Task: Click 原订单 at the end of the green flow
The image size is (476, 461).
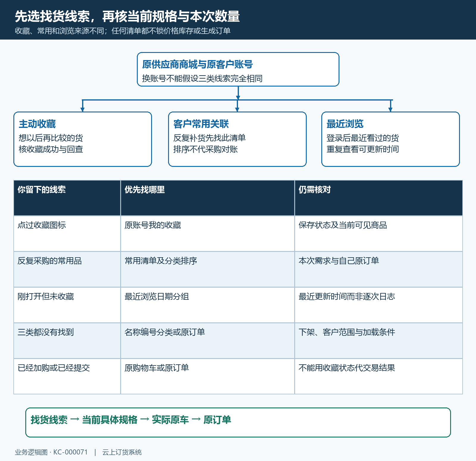Action: tap(217, 420)
